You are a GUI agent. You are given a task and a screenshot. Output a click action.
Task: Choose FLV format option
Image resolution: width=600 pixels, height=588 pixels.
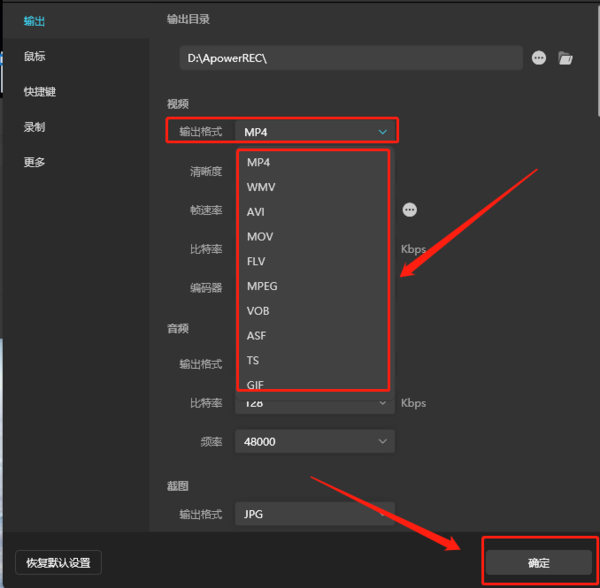point(257,261)
